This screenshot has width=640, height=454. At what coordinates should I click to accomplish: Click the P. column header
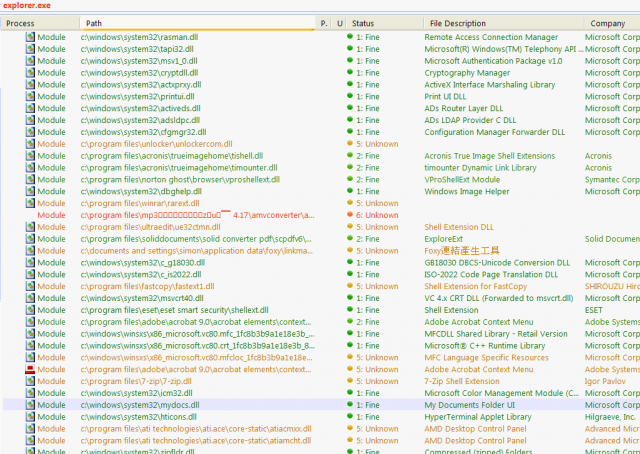coord(324,23)
